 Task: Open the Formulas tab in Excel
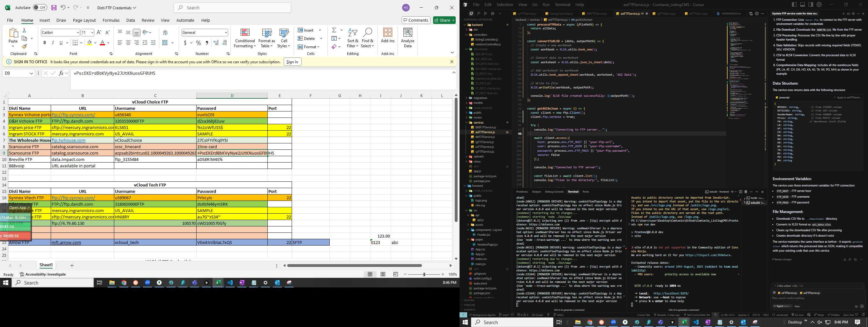point(111,20)
